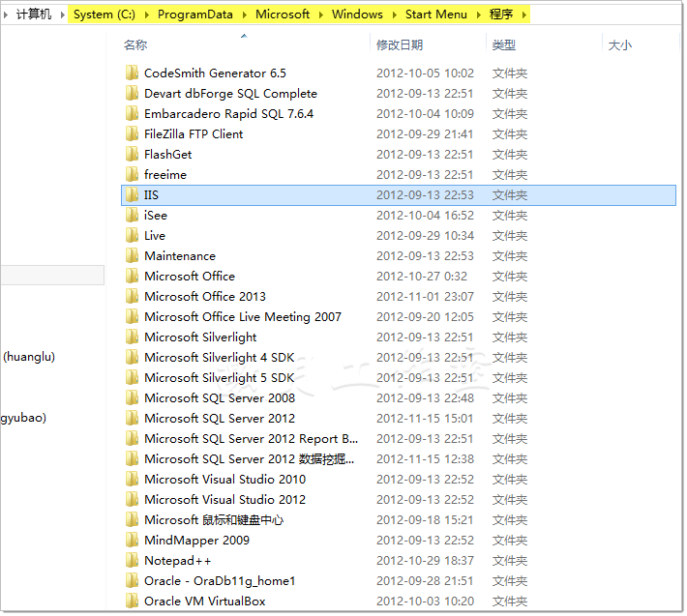
Task: Expand the arrow after Windows breadcrumb
Action: point(395,15)
